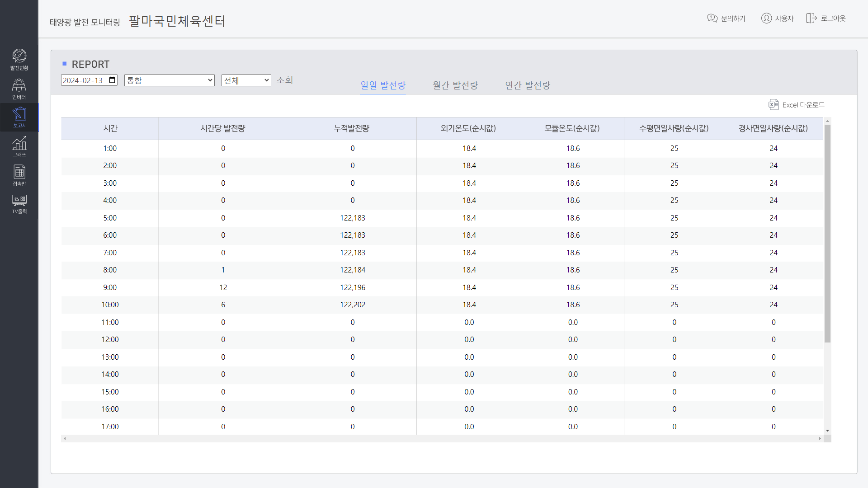This screenshot has width=868, height=488.
Task: Click the table scroll down arrow
Action: [827, 431]
